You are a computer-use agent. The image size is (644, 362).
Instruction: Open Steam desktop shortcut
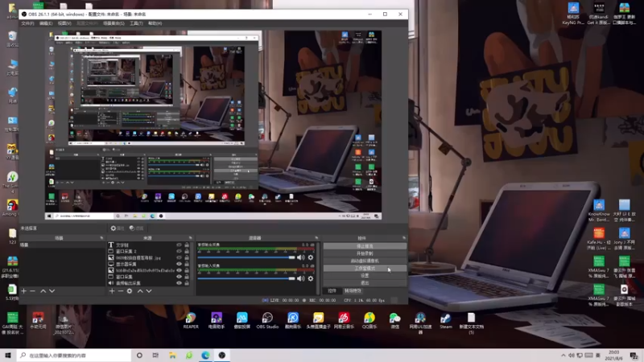[x=446, y=320]
